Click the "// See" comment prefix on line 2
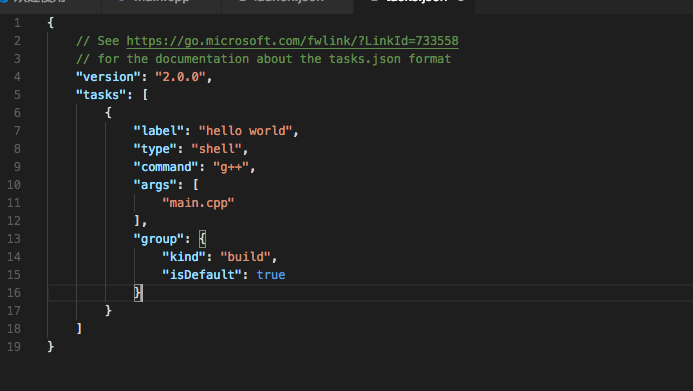 tap(97, 41)
